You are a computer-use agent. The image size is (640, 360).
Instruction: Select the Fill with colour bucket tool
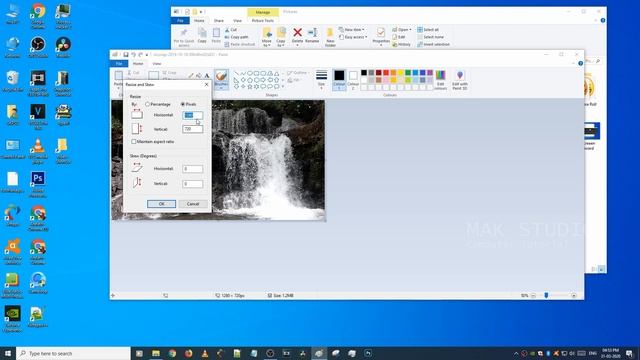pos(199,76)
